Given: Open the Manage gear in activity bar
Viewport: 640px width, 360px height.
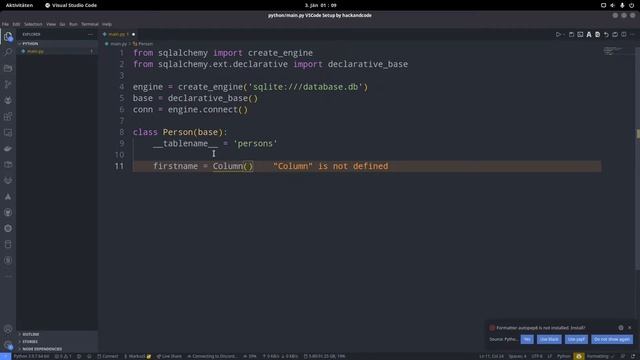Looking at the screenshot, I should [x=8, y=345].
